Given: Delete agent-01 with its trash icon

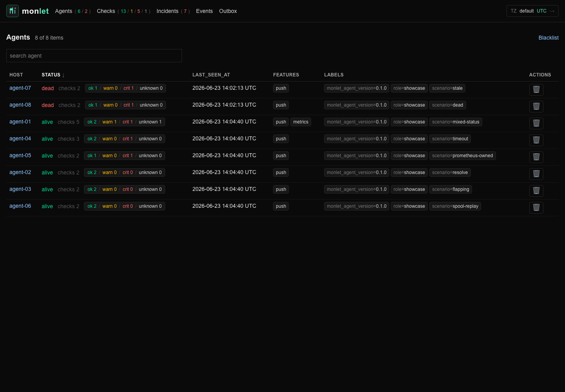Looking at the screenshot, I should pyautogui.click(x=536, y=123).
